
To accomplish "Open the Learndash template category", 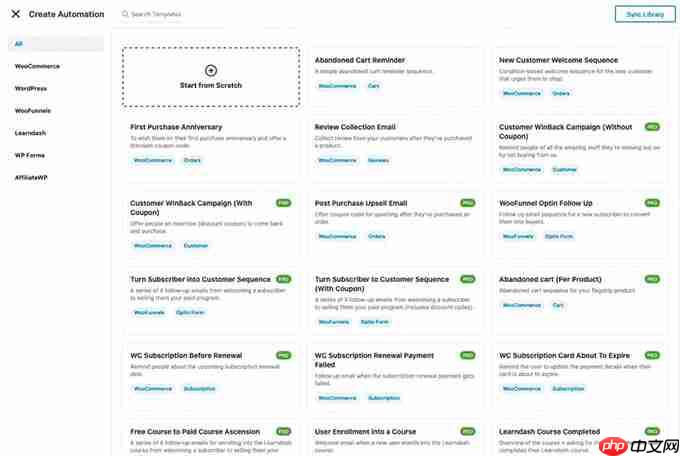I will tap(31, 132).
